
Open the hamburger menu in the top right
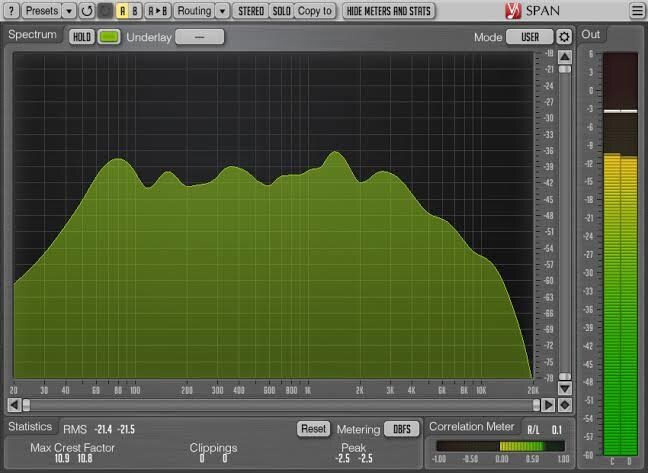coord(638,11)
